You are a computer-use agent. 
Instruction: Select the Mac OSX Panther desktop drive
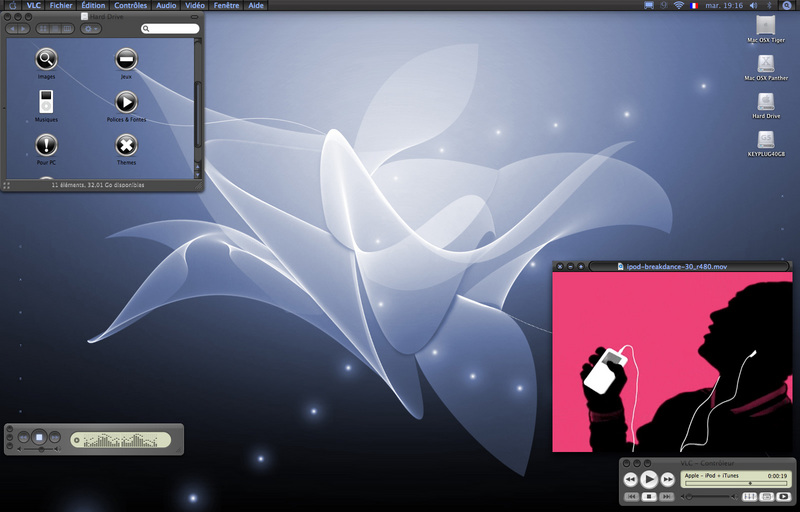pyautogui.click(x=765, y=64)
